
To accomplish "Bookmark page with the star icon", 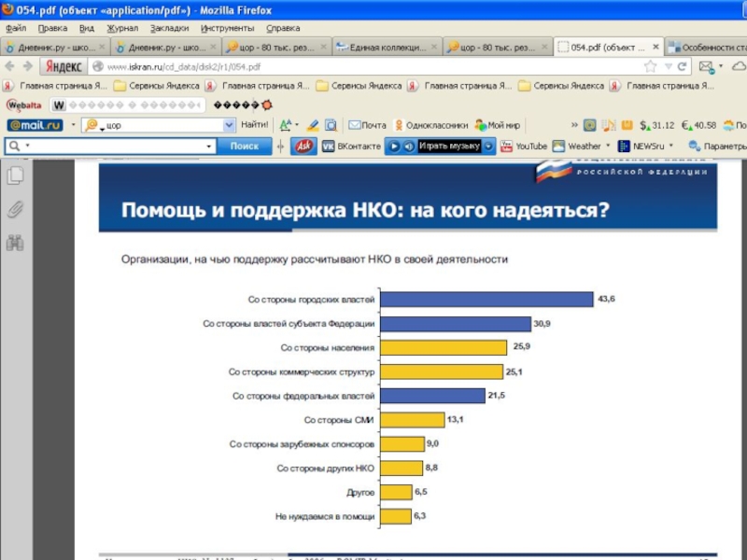I will coord(650,66).
